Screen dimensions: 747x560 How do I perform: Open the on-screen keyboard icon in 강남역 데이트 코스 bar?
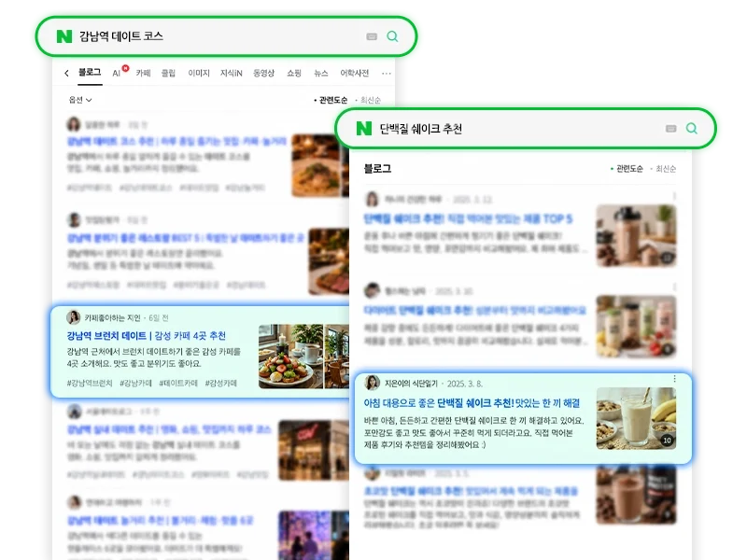click(372, 36)
